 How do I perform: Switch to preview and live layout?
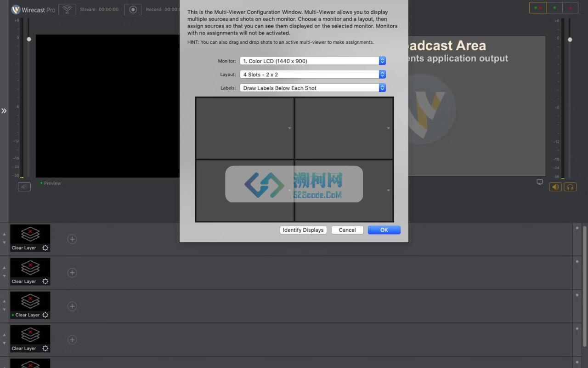click(x=538, y=8)
